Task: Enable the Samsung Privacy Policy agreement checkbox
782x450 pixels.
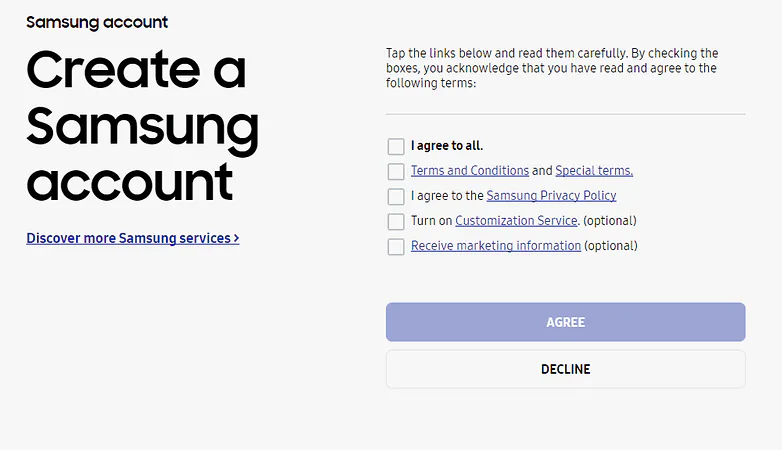Action: click(x=396, y=197)
